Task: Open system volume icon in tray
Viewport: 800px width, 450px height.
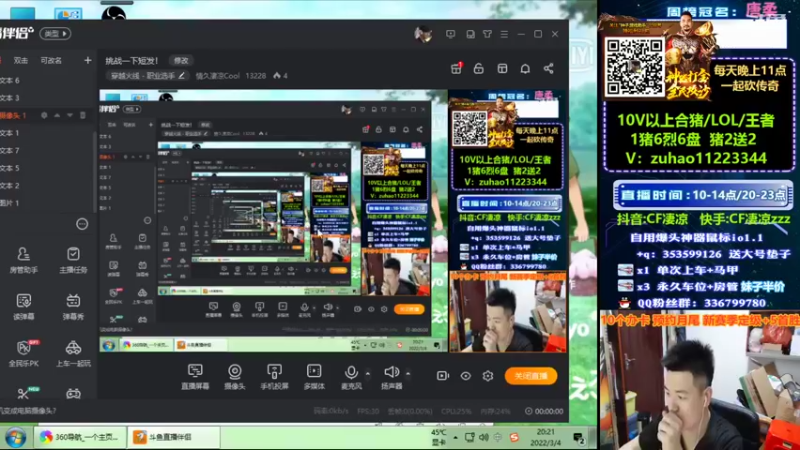Action: [x=484, y=437]
